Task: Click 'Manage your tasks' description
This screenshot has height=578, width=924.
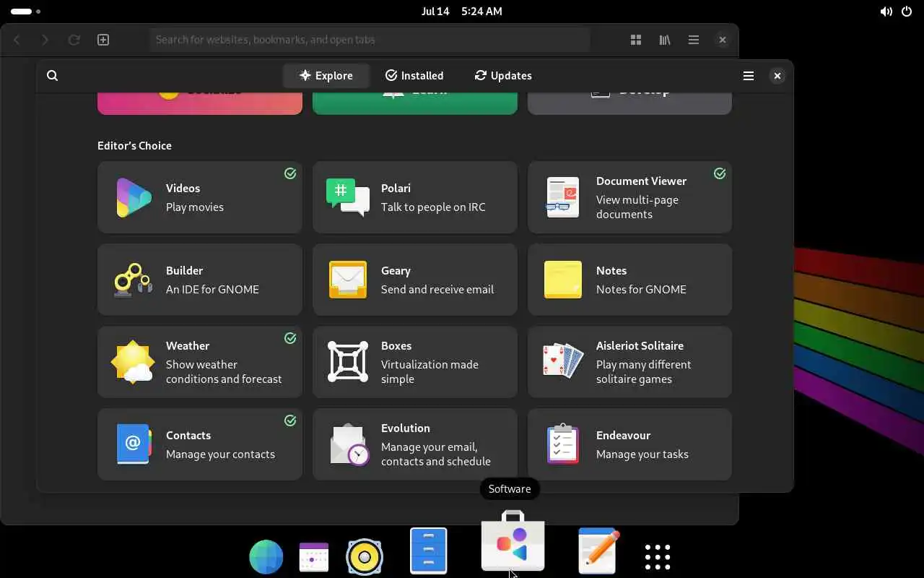Action: (642, 454)
